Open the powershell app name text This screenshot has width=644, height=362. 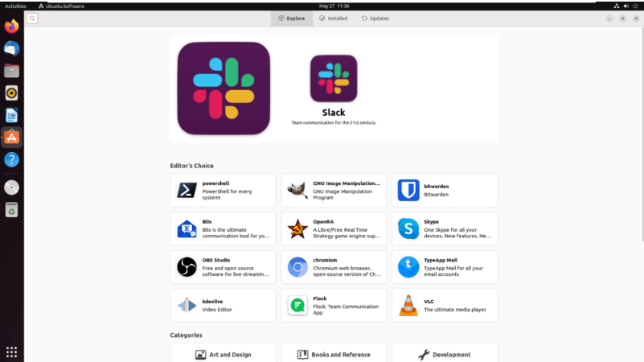pyautogui.click(x=215, y=183)
